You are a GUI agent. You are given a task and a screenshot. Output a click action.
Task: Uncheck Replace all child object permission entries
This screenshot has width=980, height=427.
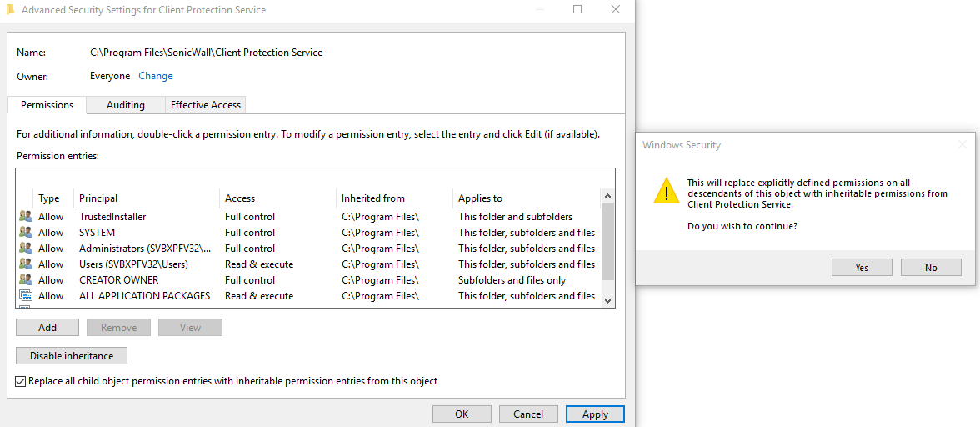point(21,381)
